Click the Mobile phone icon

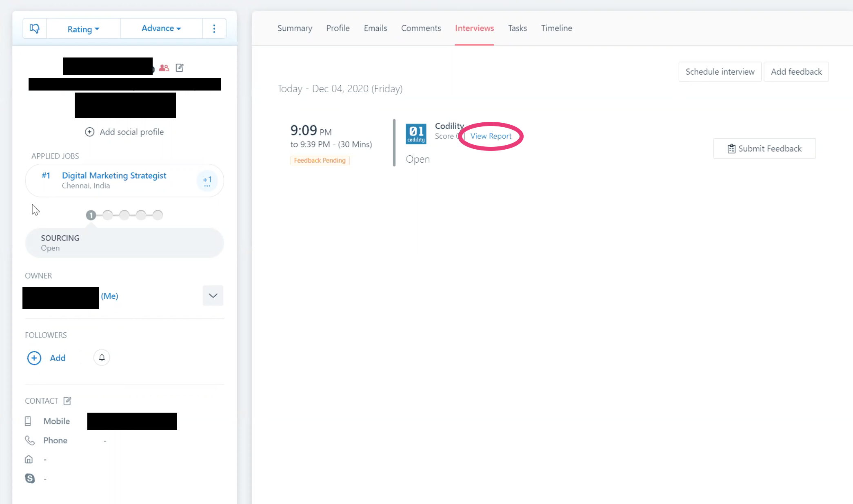pyautogui.click(x=28, y=421)
